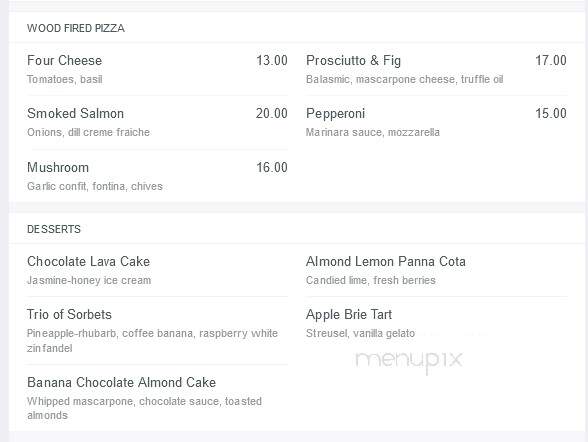Screen dimensions: 588x442
Task: Choose the Banana Chocolate Almond Cake item
Action: (x=121, y=383)
